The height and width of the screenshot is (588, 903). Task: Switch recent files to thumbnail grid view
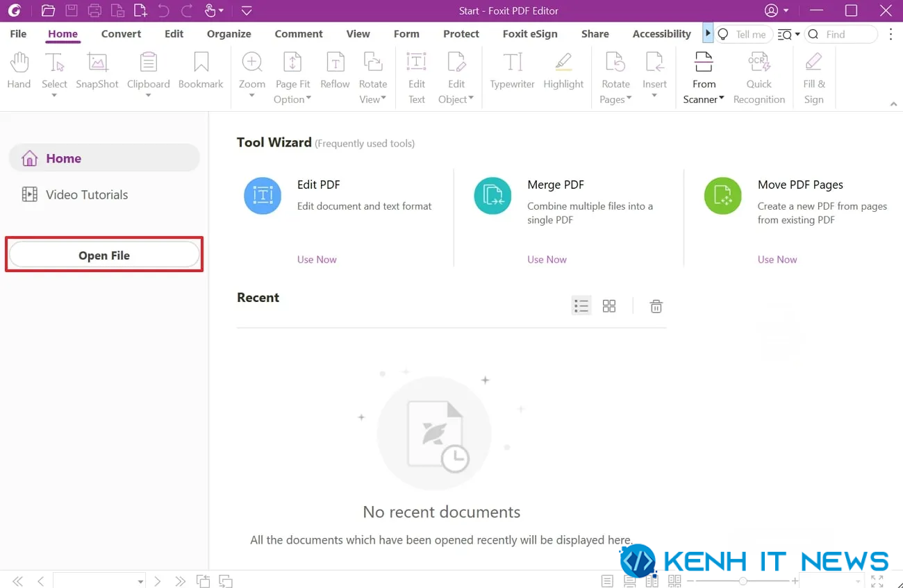pyautogui.click(x=609, y=306)
